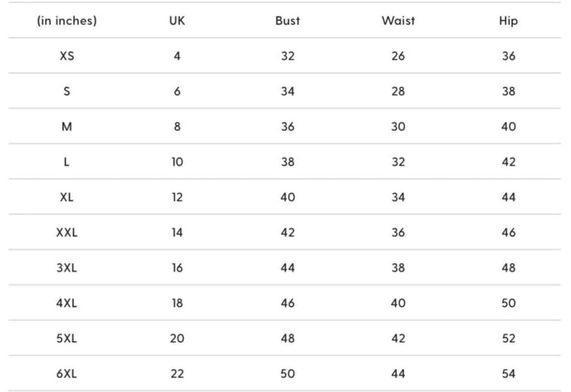Select the 5XL size row label
Viewport: 571px width, 392px height.
point(67,339)
